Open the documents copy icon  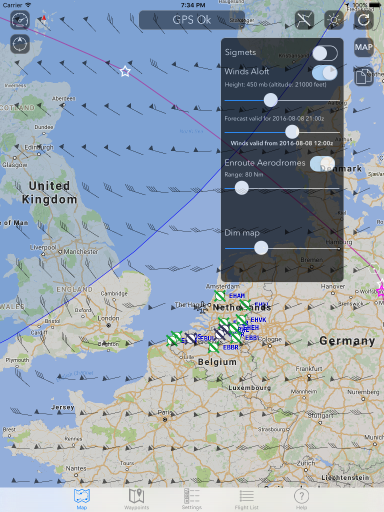pos(364,77)
